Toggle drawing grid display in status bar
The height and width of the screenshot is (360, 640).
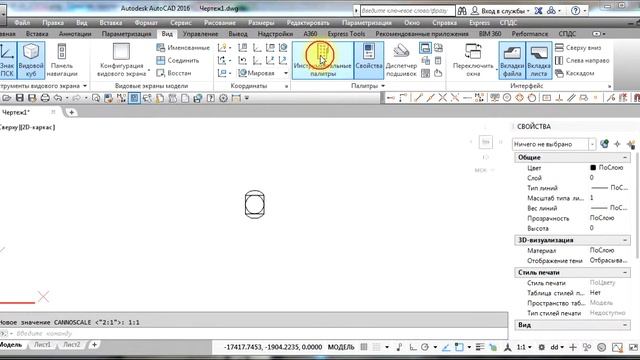pos(364,347)
